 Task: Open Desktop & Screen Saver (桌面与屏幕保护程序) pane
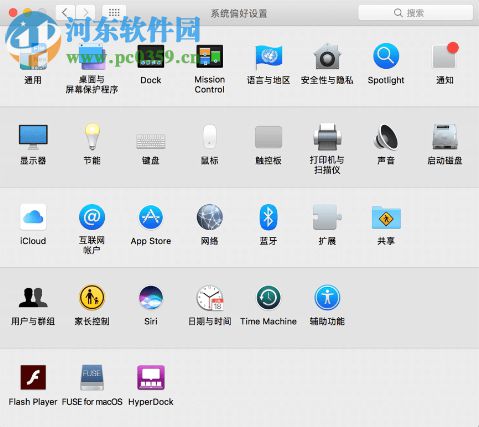[x=92, y=57]
